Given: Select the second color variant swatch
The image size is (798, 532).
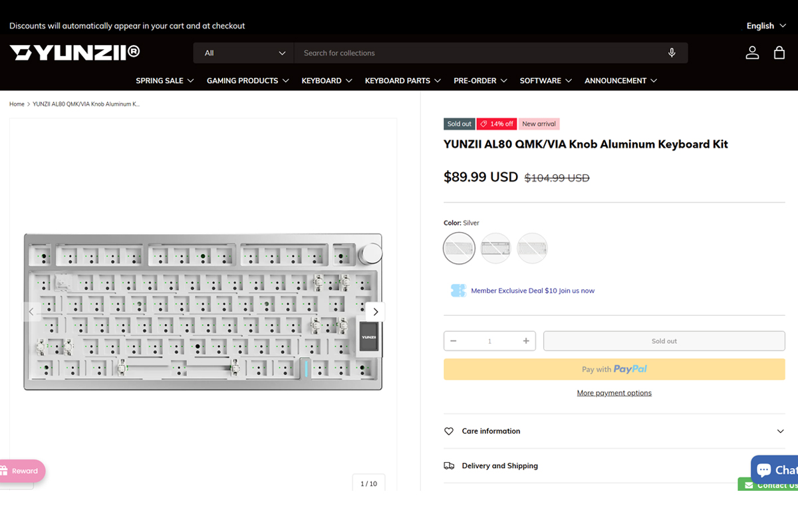Looking at the screenshot, I should click(x=496, y=248).
